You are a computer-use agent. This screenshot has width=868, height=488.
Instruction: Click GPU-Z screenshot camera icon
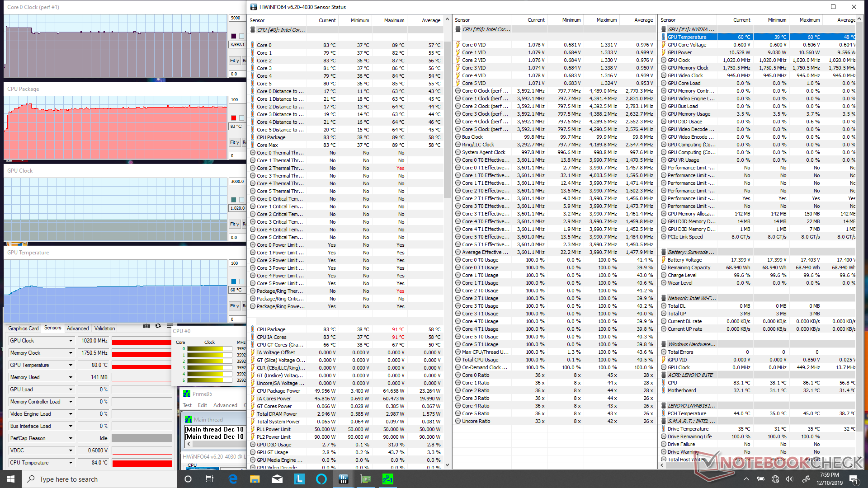[x=146, y=326]
